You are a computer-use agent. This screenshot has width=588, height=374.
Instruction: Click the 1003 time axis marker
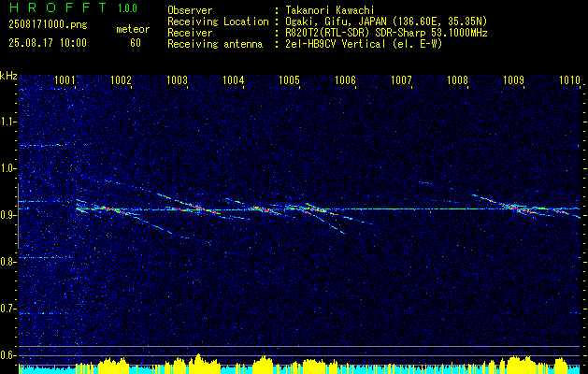[x=177, y=79]
